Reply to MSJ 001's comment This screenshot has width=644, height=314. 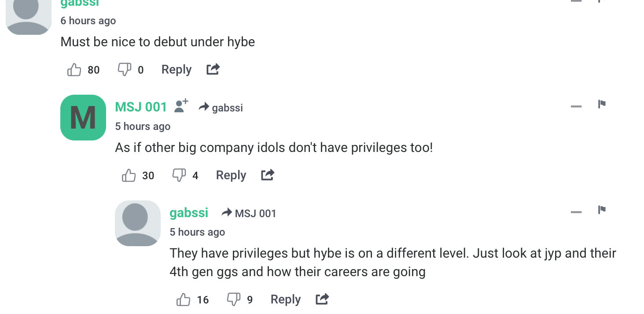[231, 175]
